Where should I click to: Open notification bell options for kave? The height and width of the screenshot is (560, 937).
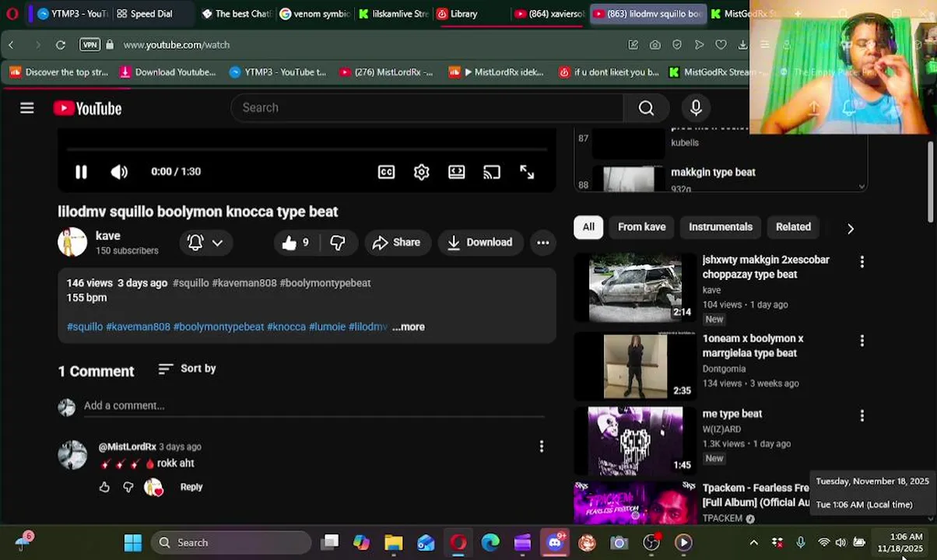(x=205, y=243)
